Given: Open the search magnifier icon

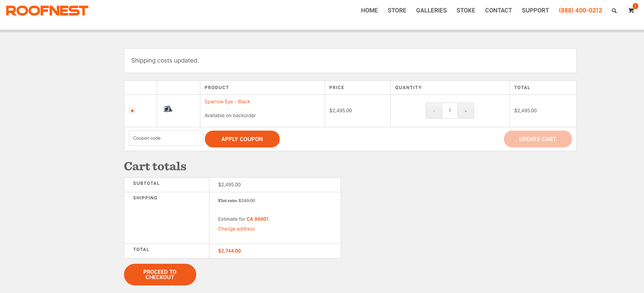Looking at the screenshot, I should click(x=614, y=11).
